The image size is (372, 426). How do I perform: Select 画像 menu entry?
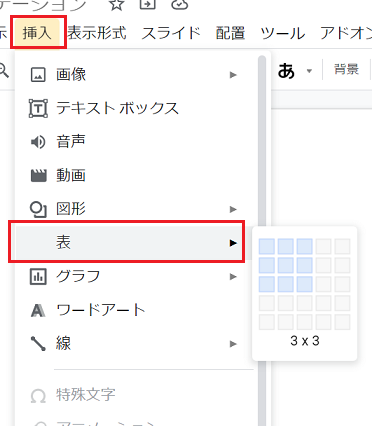point(136,75)
